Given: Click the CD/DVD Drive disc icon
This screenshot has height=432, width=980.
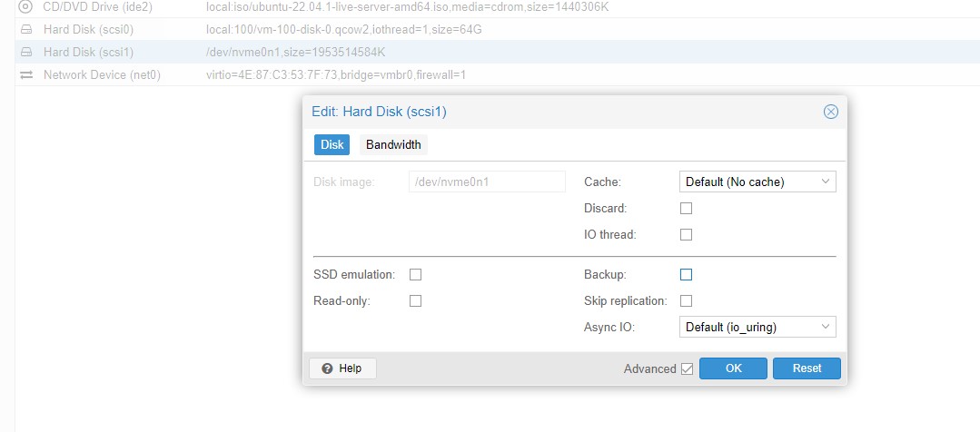Looking at the screenshot, I should [25, 6].
